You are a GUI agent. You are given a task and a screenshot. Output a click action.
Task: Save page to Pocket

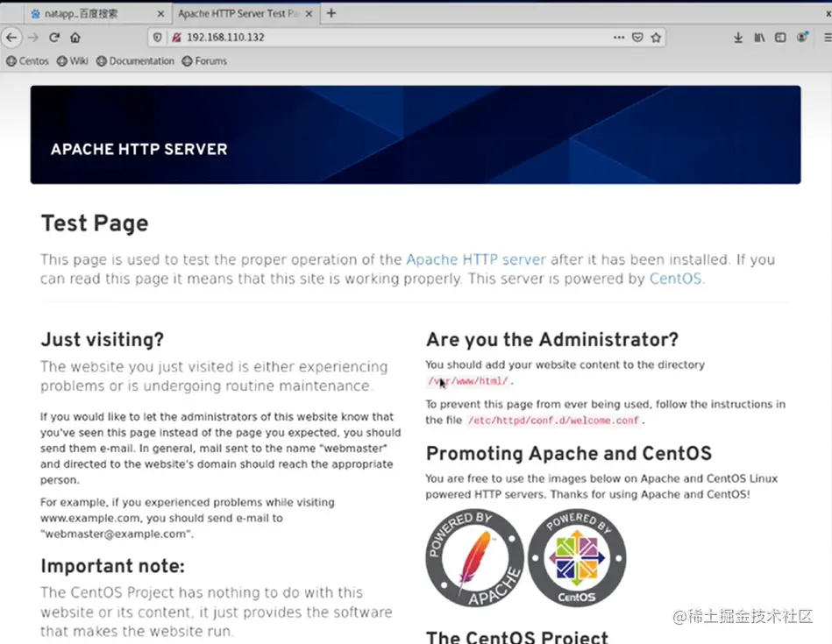637,37
